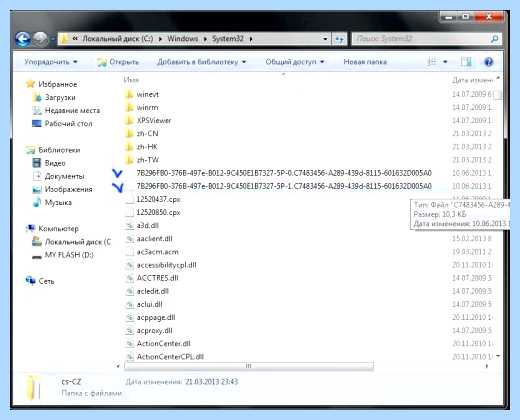Click the acppage.dll file icon
This screenshot has height=420, width=520.
[x=129, y=317]
